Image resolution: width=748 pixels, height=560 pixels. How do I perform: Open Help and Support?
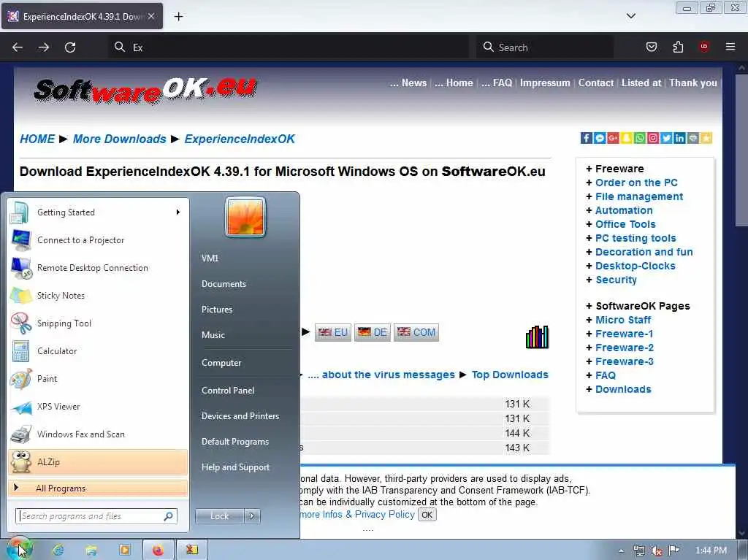point(236,467)
